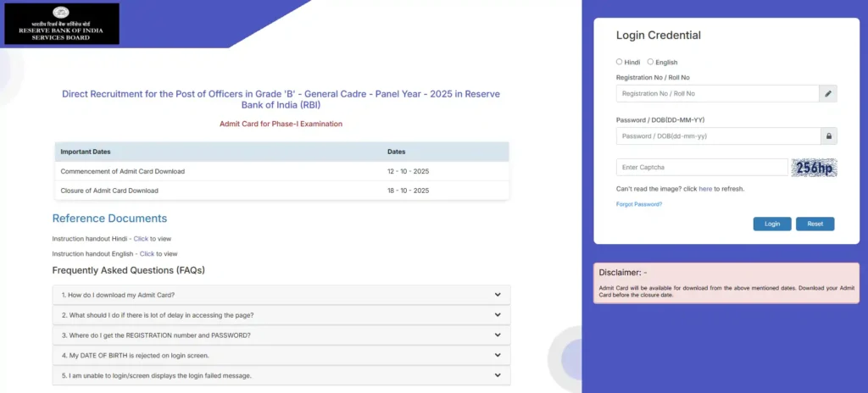
Task: Open the Forgot Password link
Action: [639, 204]
